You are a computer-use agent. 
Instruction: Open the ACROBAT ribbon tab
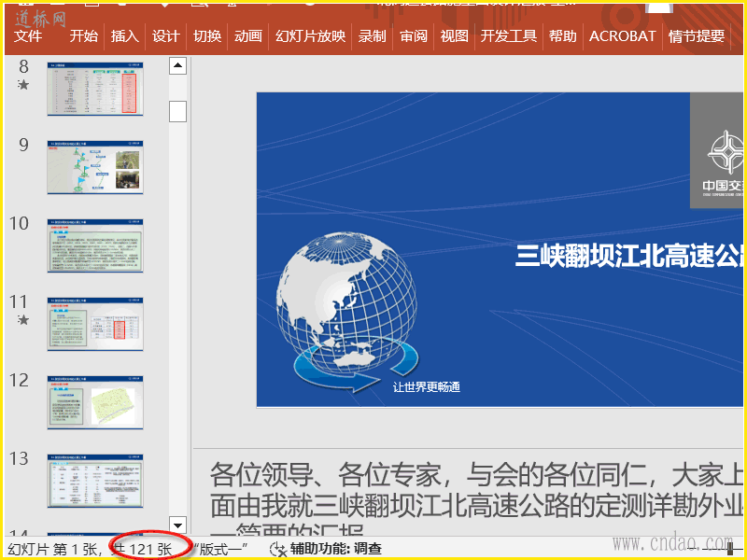tap(623, 36)
